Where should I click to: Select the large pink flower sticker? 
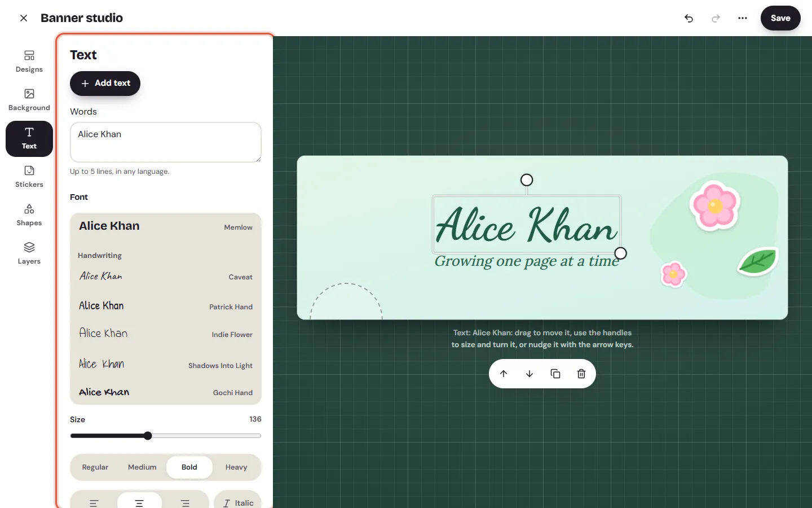click(715, 205)
